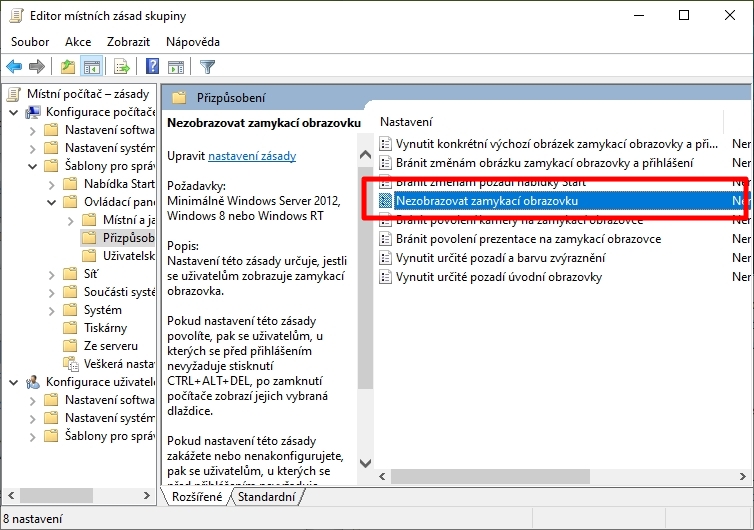The width and height of the screenshot is (754, 530).
Task: Click the Přizpůsobení header folder icon
Action: pos(179,98)
